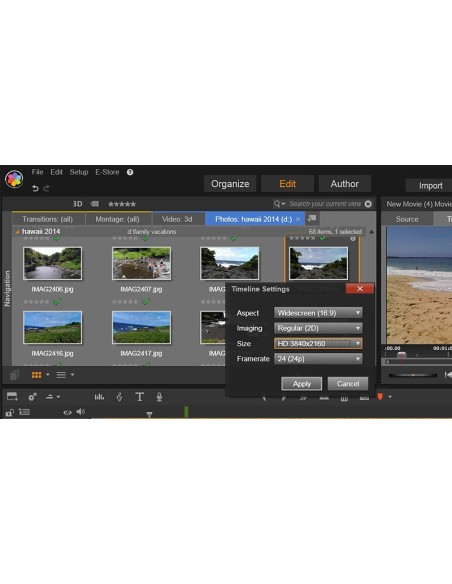Screen dimensions: 452x584
Task: Click the storyboard navigator toolbar icon
Action: click(x=12, y=397)
